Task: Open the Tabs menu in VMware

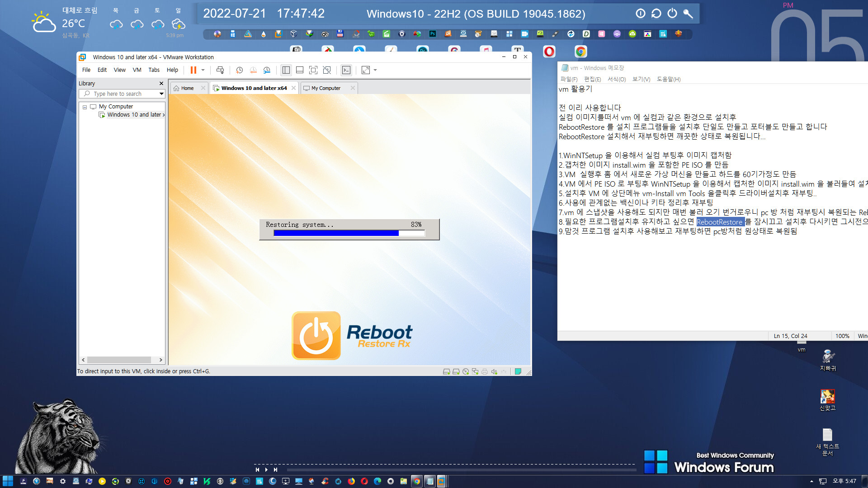Action: click(x=154, y=70)
